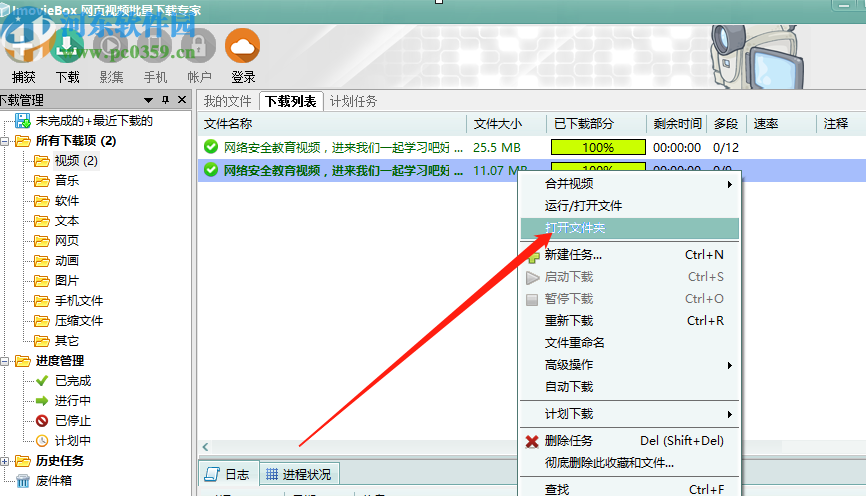
Task: Choose 自动下载 from the context menu
Action: click(x=630, y=387)
